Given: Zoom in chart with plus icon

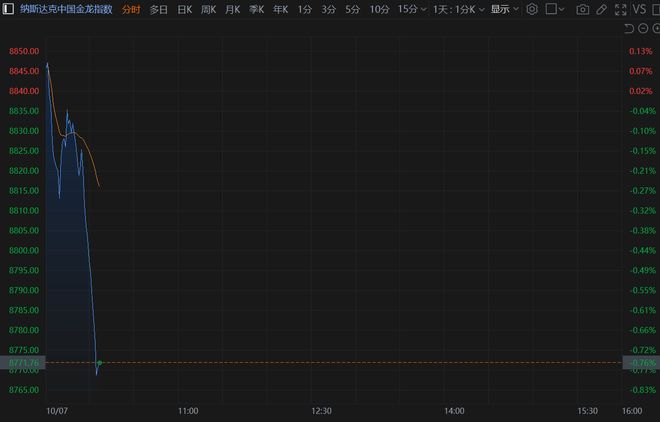Looking at the screenshot, I should point(657,28).
